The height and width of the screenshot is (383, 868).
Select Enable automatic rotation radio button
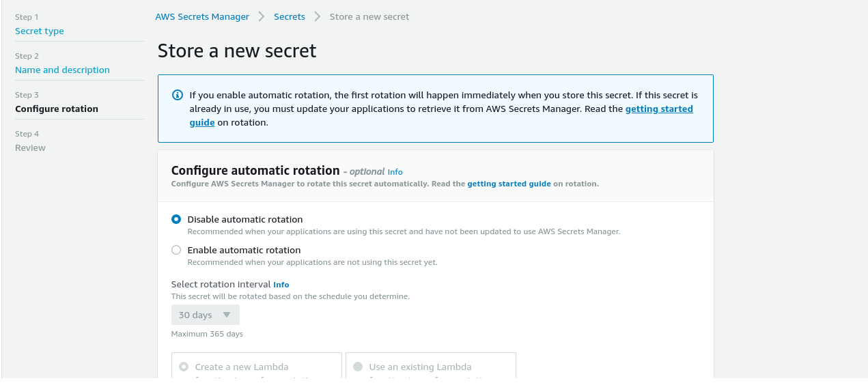point(176,250)
